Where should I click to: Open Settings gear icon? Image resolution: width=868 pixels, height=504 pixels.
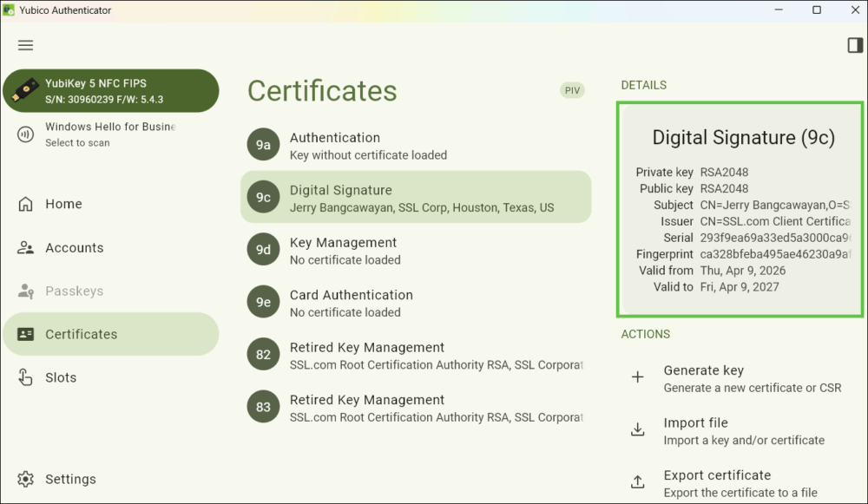26,479
